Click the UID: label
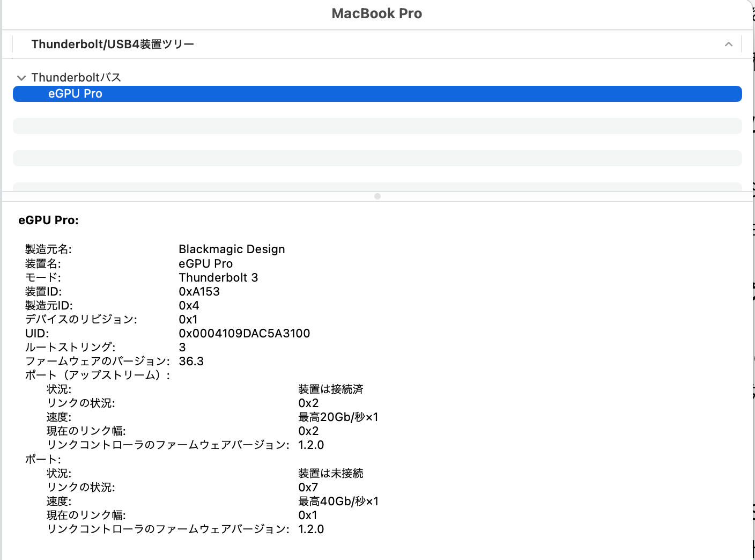Viewport: 755px width, 560px height. [37, 334]
